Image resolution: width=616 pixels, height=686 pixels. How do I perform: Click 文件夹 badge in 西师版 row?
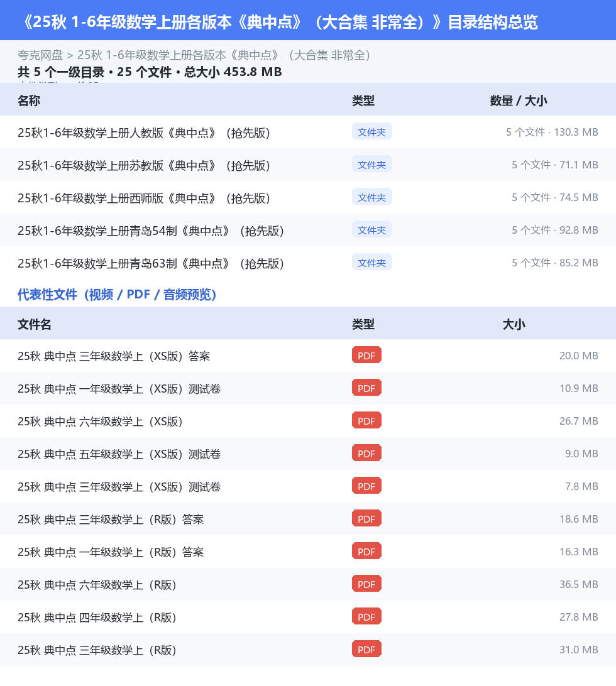click(371, 197)
